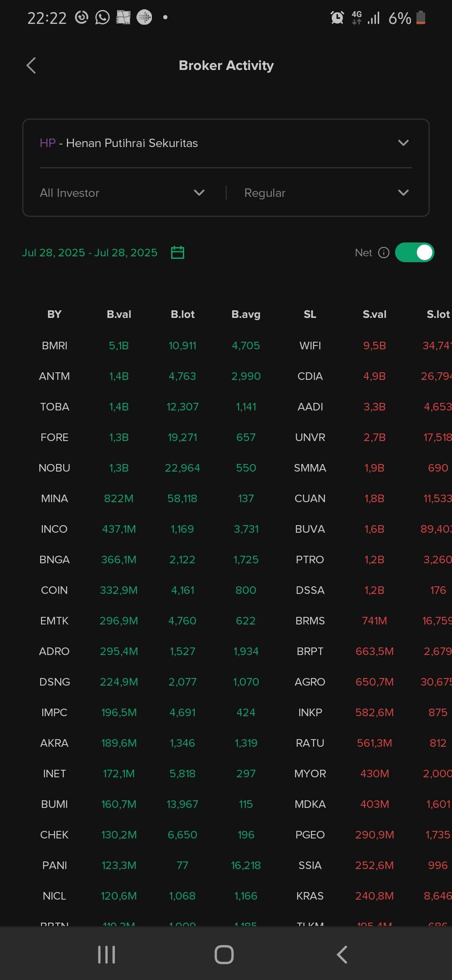The width and height of the screenshot is (452, 980).
Task: Select PANI stock ticker
Action: (x=54, y=865)
